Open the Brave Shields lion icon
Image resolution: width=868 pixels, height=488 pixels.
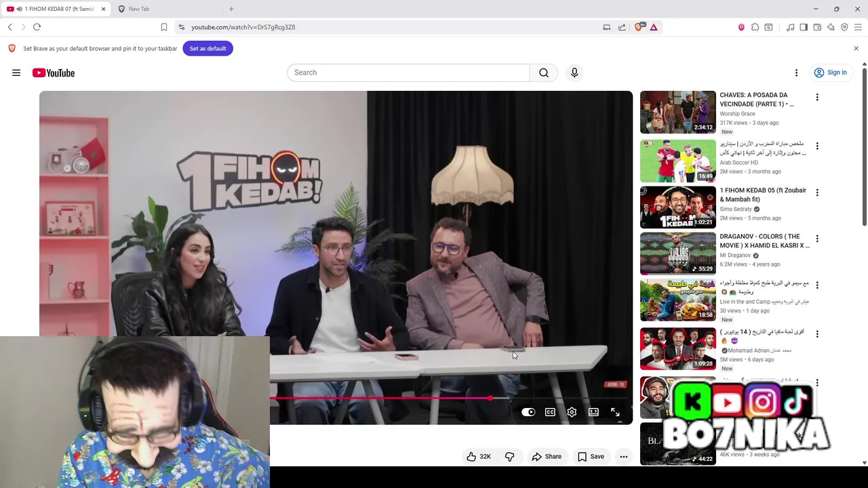point(639,27)
